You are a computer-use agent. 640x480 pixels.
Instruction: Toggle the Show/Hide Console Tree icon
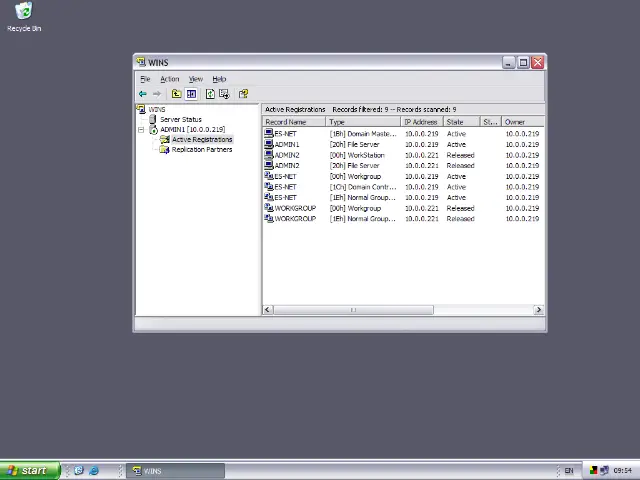point(190,94)
